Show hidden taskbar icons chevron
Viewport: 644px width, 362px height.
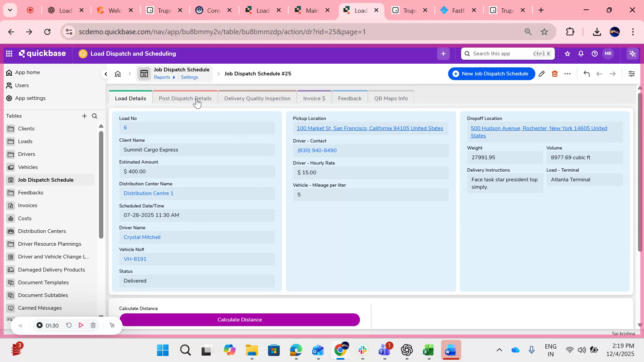coord(499,350)
